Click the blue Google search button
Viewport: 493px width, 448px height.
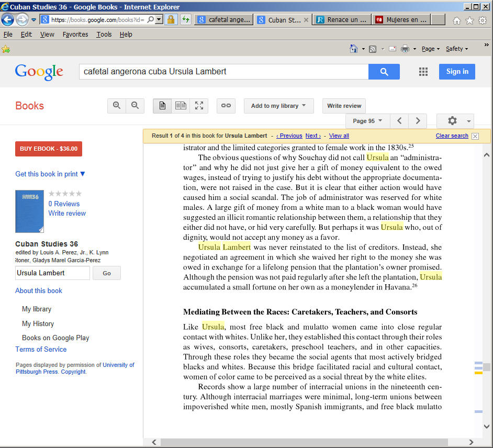click(x=384, y=72)
